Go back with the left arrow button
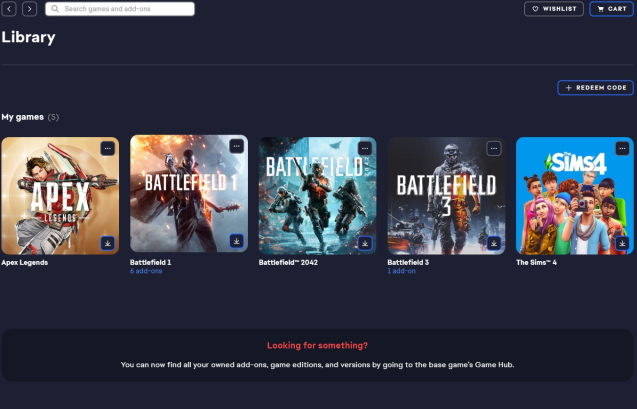Screen dimensions: 637x409 (x=9, y=9)
